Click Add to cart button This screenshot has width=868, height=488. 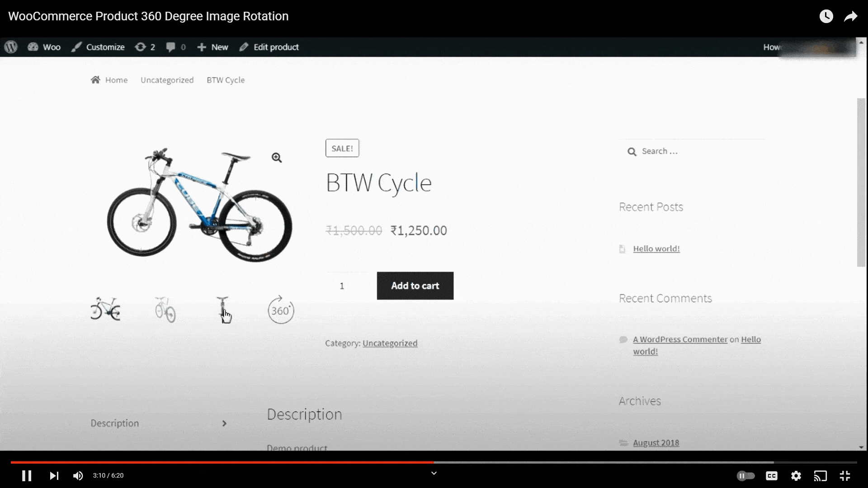click(415, 286)
